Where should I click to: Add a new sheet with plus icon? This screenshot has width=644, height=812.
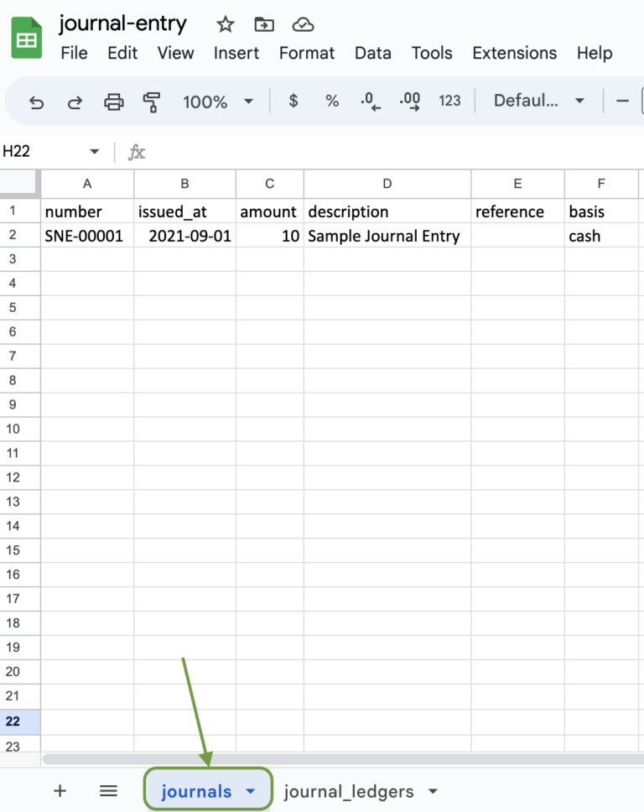pyautogui.click(x=60, y=790)
